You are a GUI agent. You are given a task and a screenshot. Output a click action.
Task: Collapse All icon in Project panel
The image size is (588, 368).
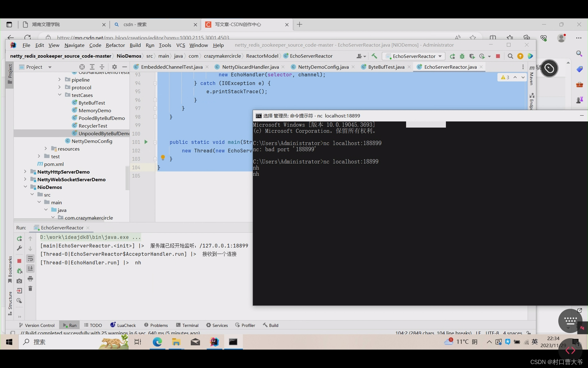[x=102, y=67]
